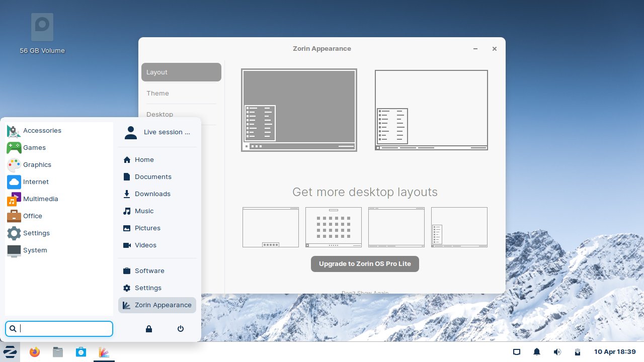
Task: Open sound options via the volume icon
Action: (x=557, y=351)
